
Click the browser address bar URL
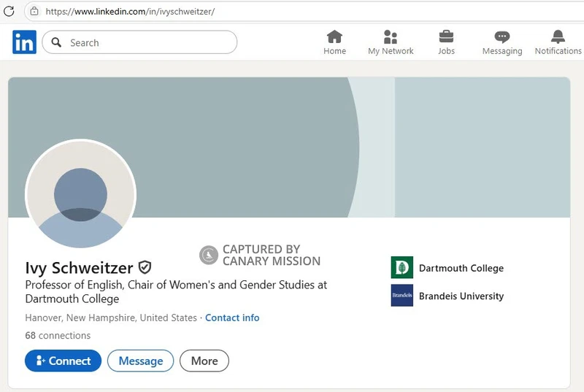[x=130, y=12]
